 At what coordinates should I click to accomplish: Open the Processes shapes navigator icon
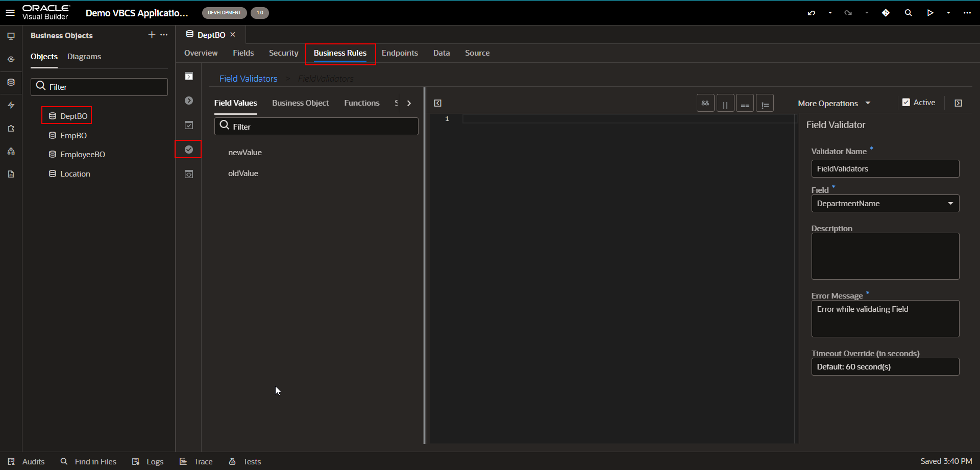[11, 151]
